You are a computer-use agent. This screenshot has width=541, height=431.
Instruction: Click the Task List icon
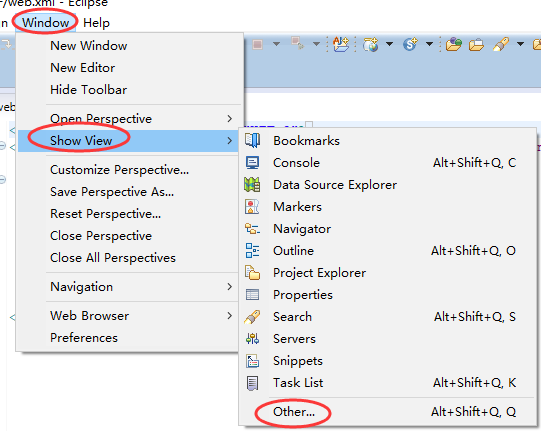point(253,383)
